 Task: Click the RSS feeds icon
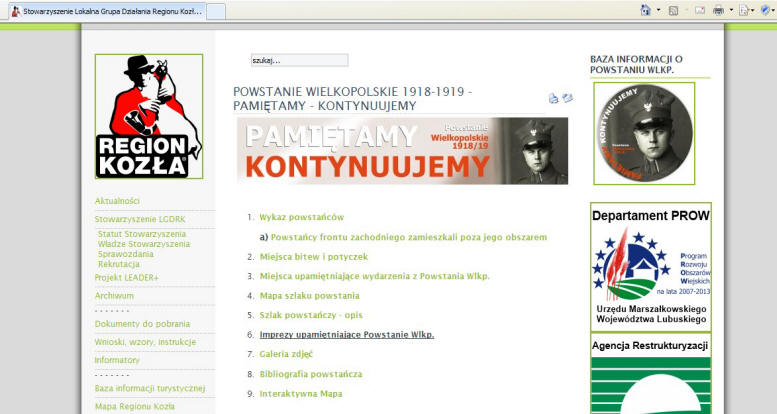pos(673,10)
